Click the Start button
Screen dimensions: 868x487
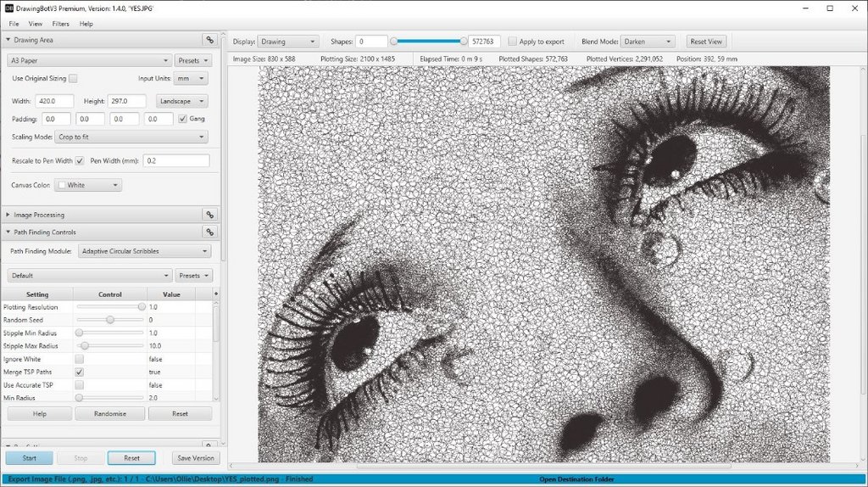pyautogui.click(x=30, y=458)
